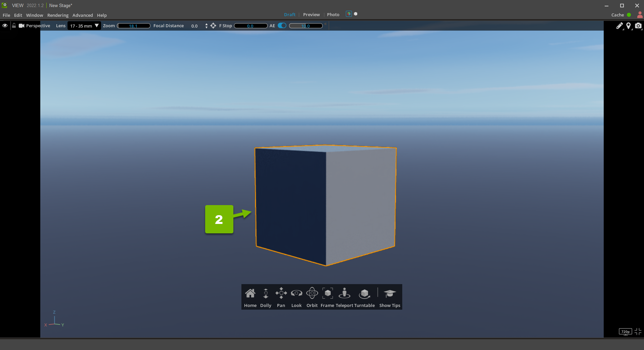The width and height of the screenshot is (644, 350).
Task: Toggle the AE auto exposure switch
Action: 282,26
